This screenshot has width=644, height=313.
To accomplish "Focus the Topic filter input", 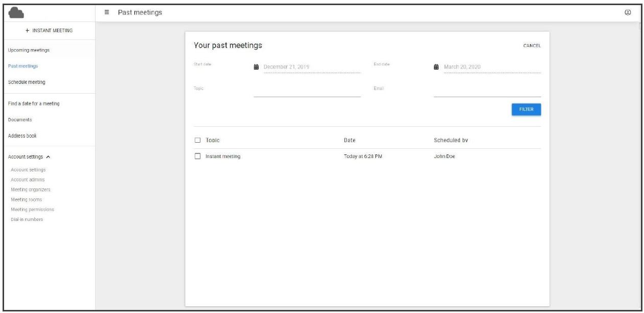I will click(307, 91).
